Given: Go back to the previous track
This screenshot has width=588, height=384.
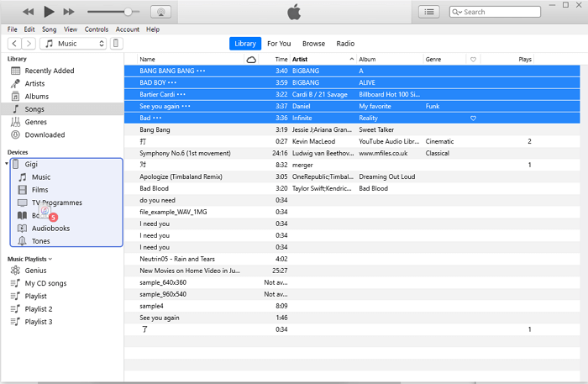Looking at the screenshot, I should pyautogui.click(x=28, y=12).
